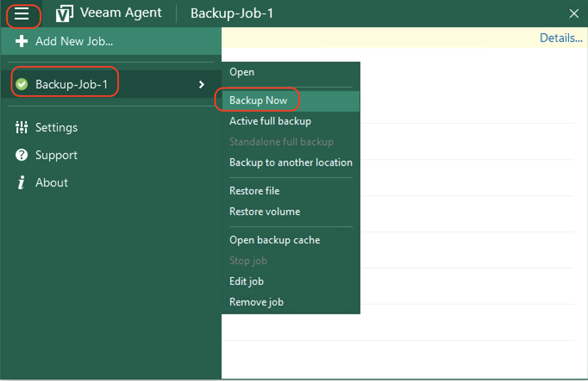The width and height of the screenshot is (588, 381).
Task: Close the Veeam Agent window
Action: click(x=574, y=14)
